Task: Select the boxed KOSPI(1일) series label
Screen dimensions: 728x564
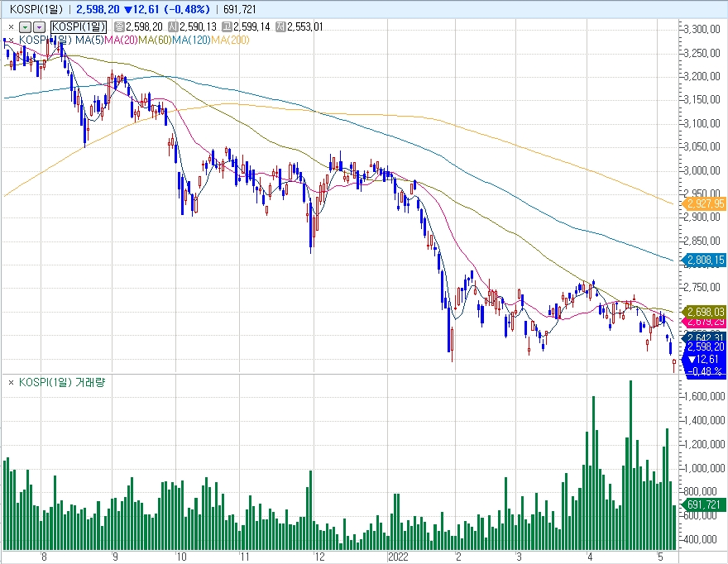Action: (79, 27)
